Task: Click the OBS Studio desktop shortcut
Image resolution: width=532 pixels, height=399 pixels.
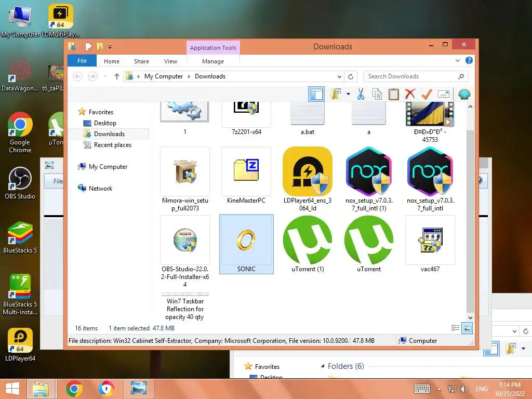Action: [x=20, y=183]
